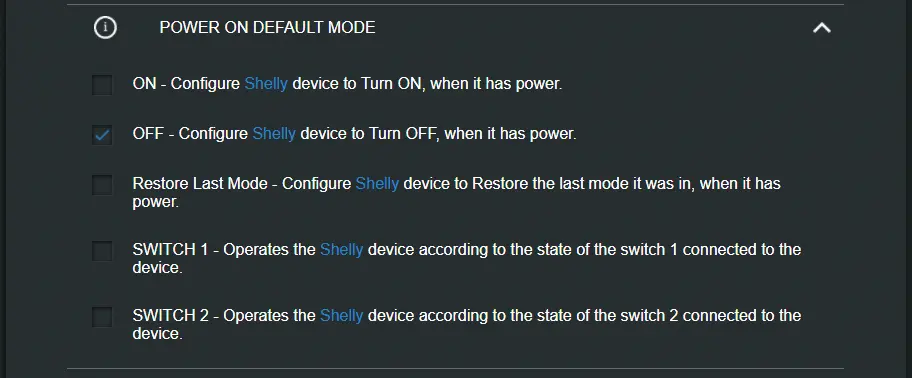The width and height of the screenshot is (912, 378).
Task: Open the Shelly link in OFF option
Action: [x=274, y=134]
